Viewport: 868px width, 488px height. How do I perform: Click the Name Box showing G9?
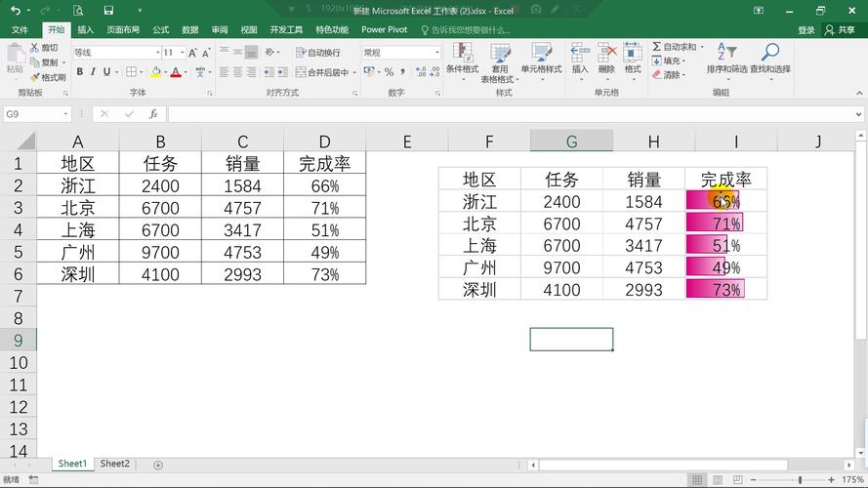[x=36, y=114]
